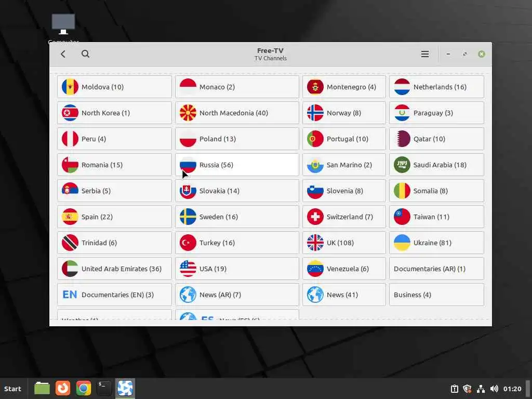Click the 01:20 clock in the panel
The height and width of the screenshot is (399, 532).
pos(512,389)
